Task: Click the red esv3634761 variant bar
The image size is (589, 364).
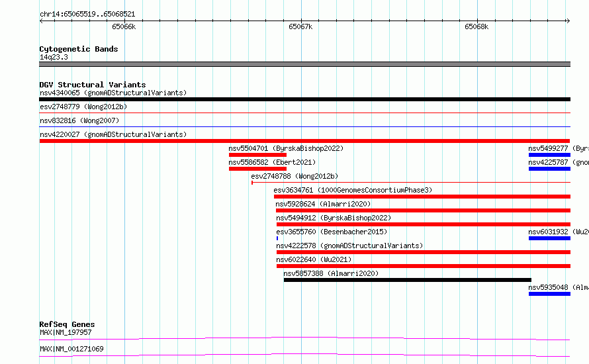Action: [422, 197]
